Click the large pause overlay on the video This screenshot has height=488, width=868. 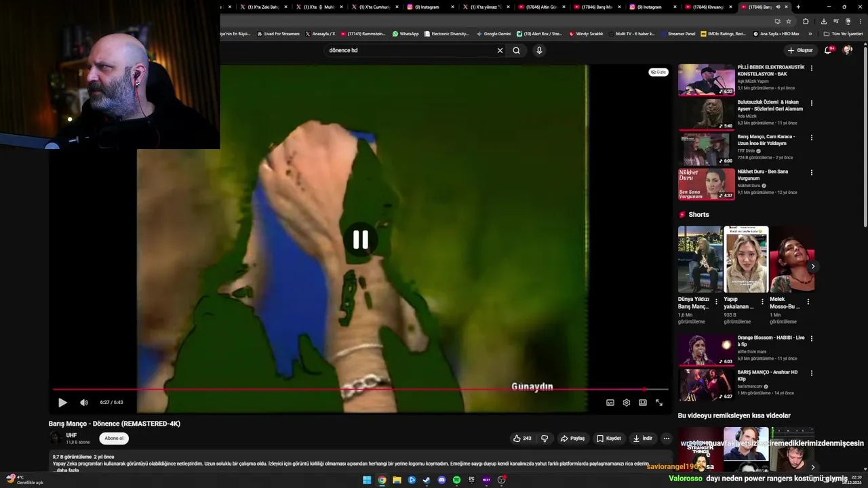pyautogui.click(x=360, y=239)
